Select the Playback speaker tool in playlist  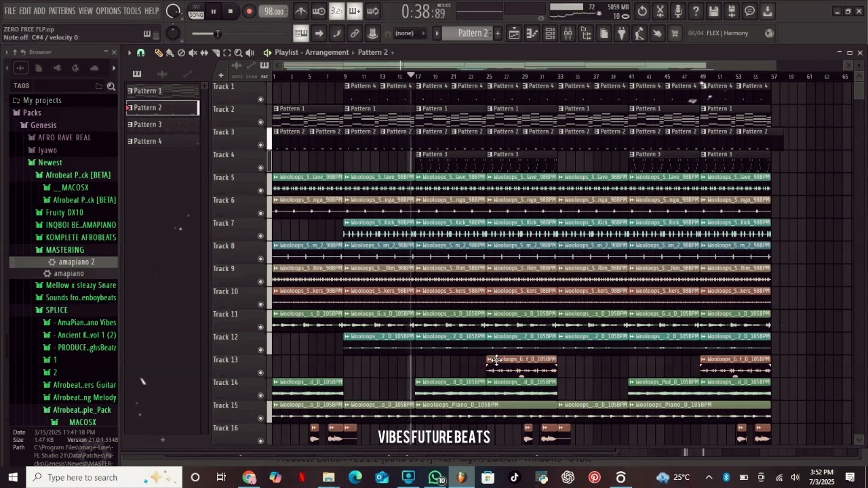(x=250, y=53)
